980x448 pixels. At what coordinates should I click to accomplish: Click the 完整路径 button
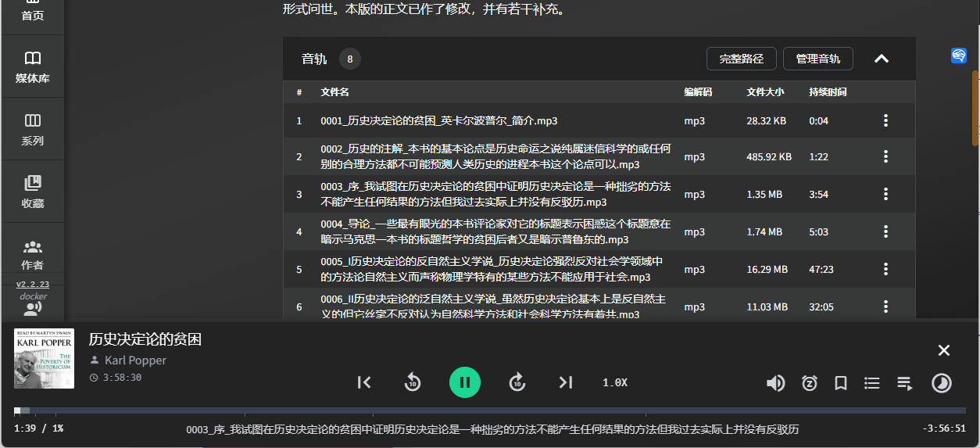pyautogui.click(x=741, y=59)
